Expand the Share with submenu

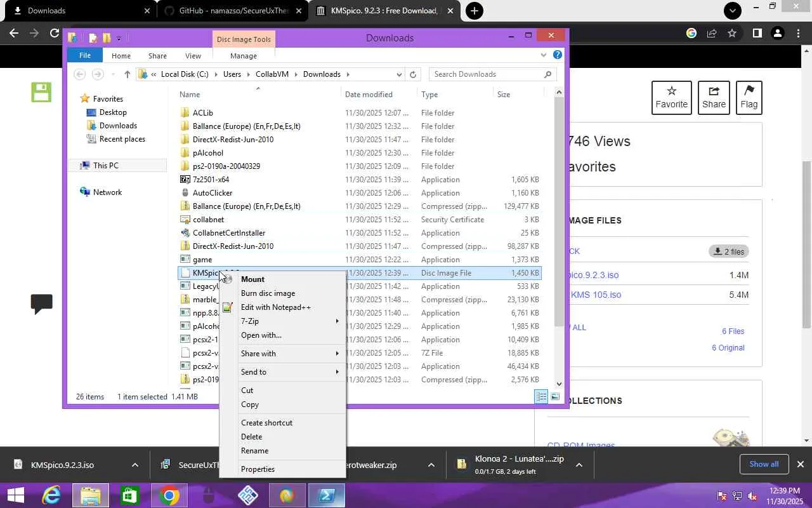pos(282,354)
